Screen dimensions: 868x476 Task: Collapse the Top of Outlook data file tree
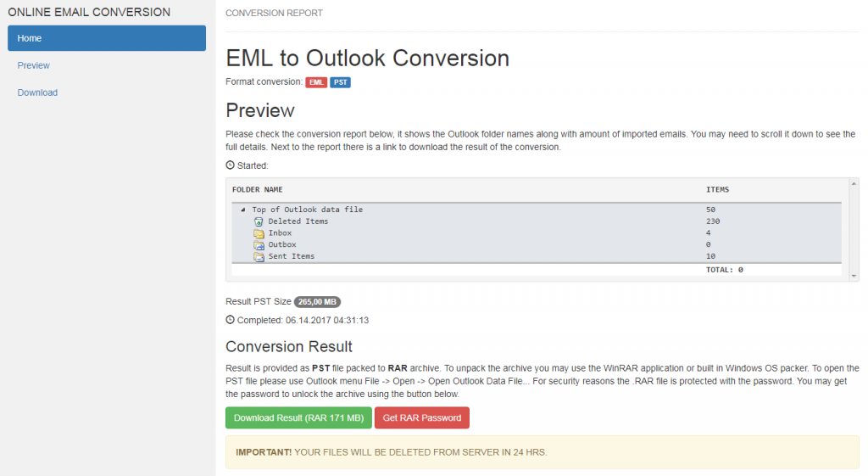[x=243, y=210]
